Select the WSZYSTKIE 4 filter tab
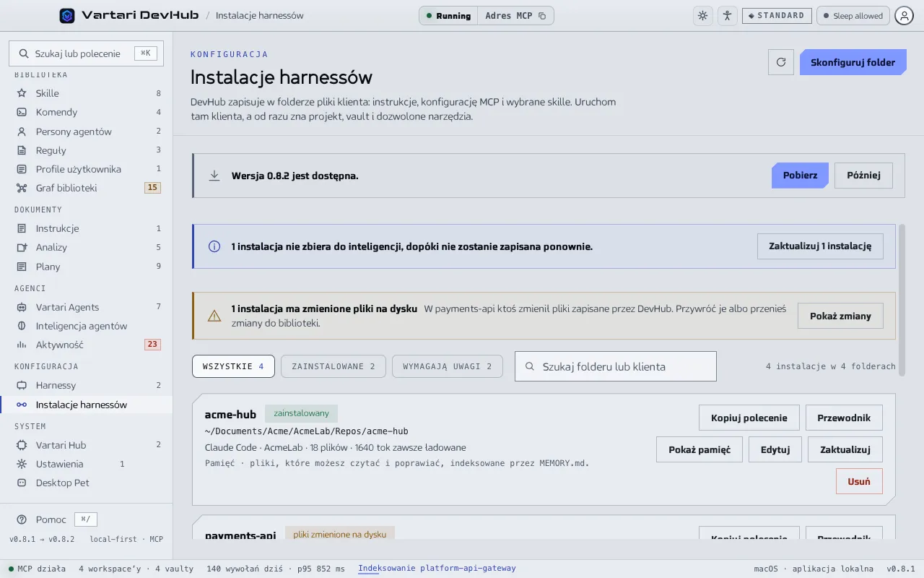The width and height of the screenshot is (924, 578). pyautogui.click(x=233, y=366)
